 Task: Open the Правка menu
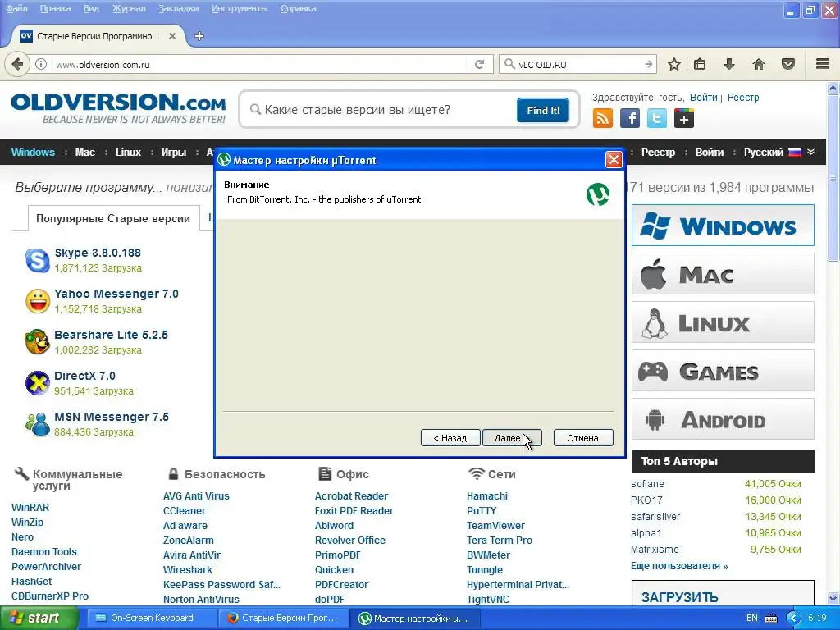(55, 8)
